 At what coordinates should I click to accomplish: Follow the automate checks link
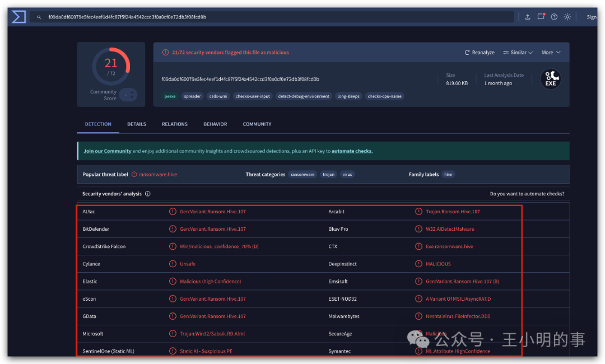[x=352, y=151]
